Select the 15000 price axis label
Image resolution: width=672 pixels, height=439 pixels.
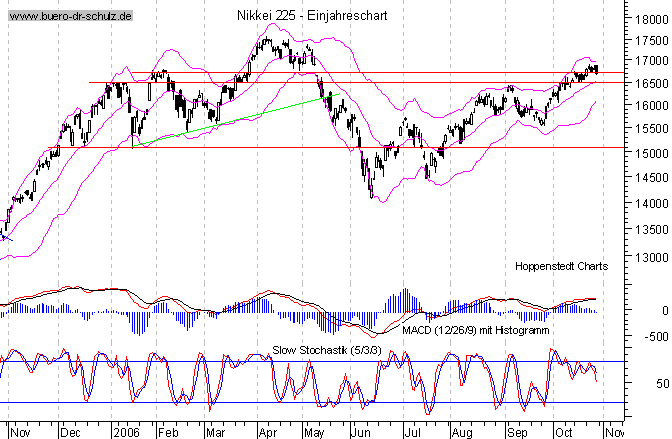[652, 153]
